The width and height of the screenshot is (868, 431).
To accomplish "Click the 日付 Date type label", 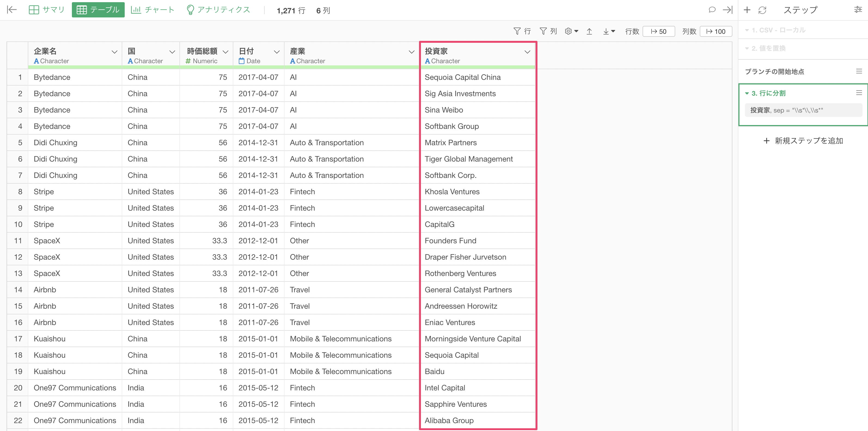I will coord(249,61).
